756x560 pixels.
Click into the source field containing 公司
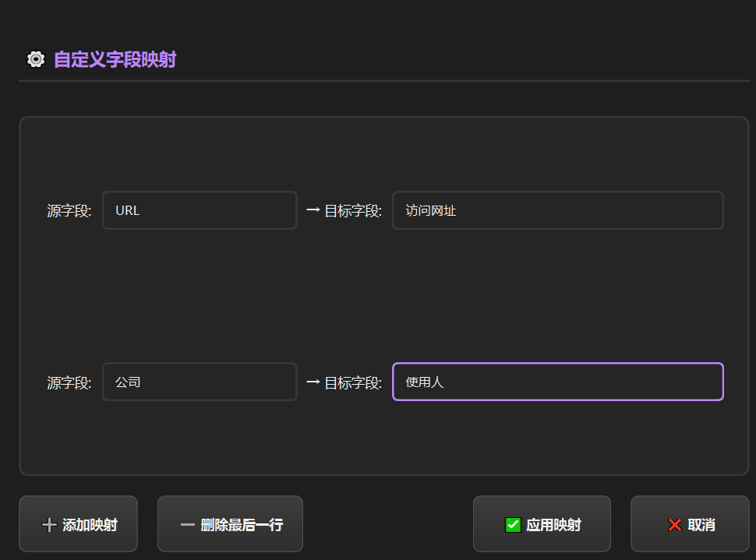point(200,382)
